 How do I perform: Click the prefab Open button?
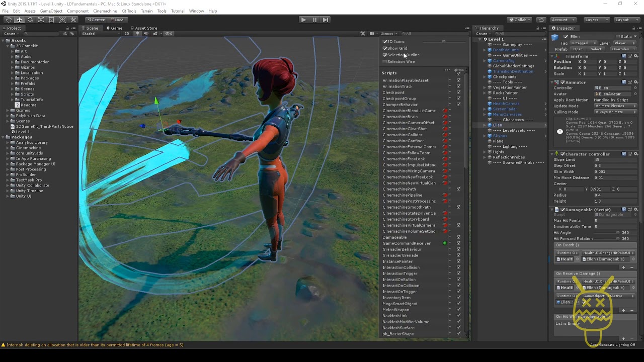click(x=578, y=49)
